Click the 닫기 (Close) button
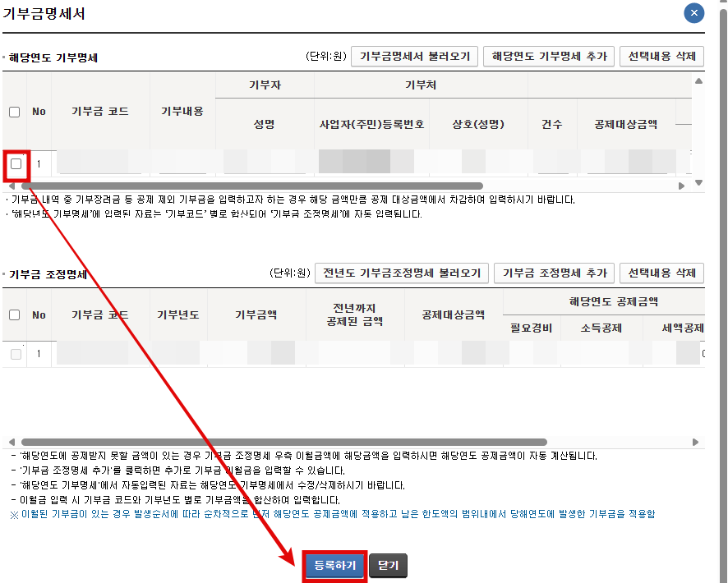 [387, 565]
